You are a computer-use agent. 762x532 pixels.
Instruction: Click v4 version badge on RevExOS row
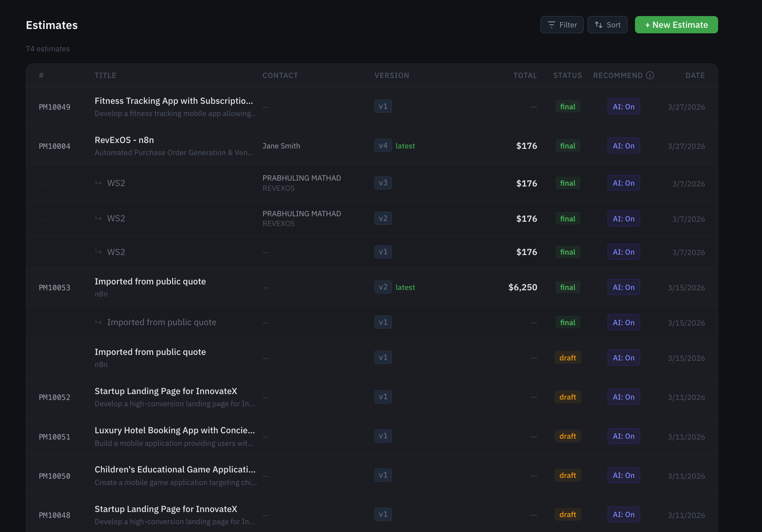pos(383,146)
